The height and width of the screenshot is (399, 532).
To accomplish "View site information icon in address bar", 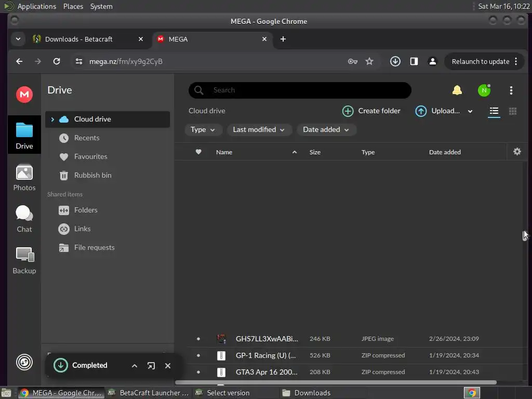I will coord(79,61).
